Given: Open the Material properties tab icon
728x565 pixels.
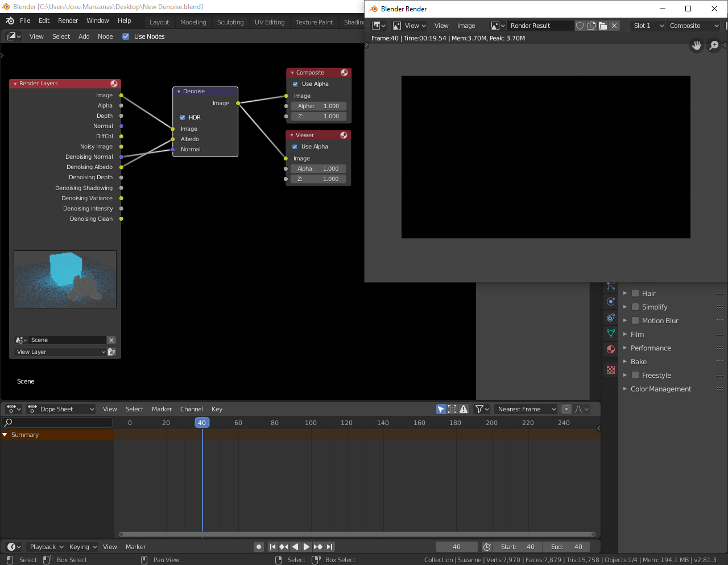Looking at the screenshot, I should pos(611,349).
